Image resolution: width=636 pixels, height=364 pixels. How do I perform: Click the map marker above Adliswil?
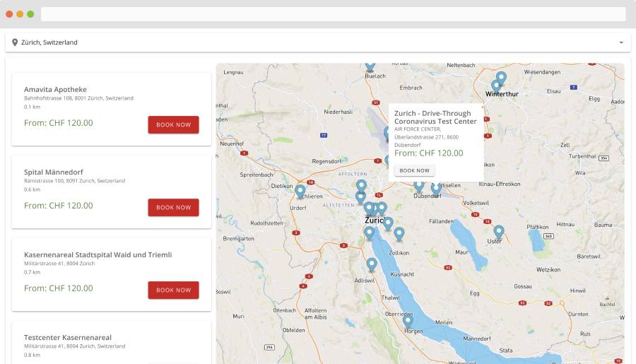click(372, 264)
